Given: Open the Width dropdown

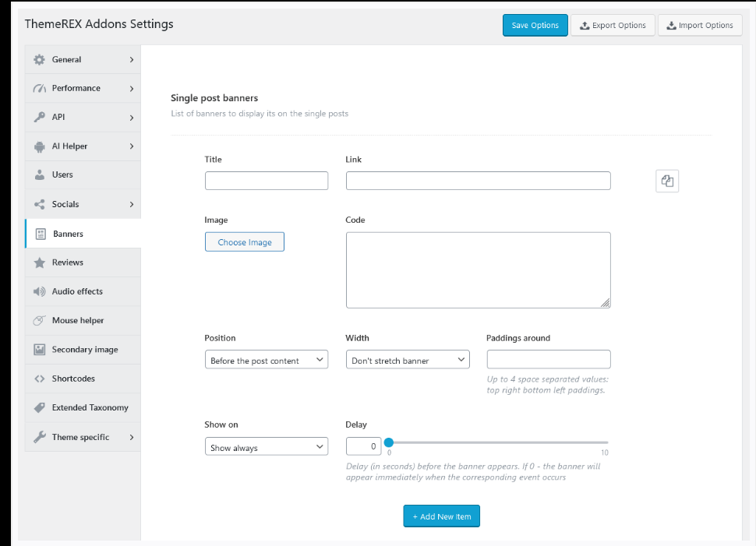Looking at the screenshot, I should point(408,360).
